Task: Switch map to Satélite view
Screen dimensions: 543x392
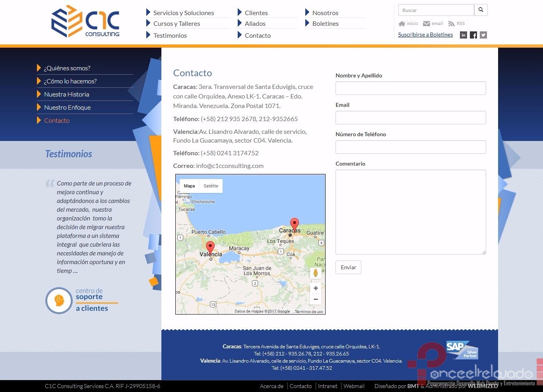Action: [x=211, y=186]
